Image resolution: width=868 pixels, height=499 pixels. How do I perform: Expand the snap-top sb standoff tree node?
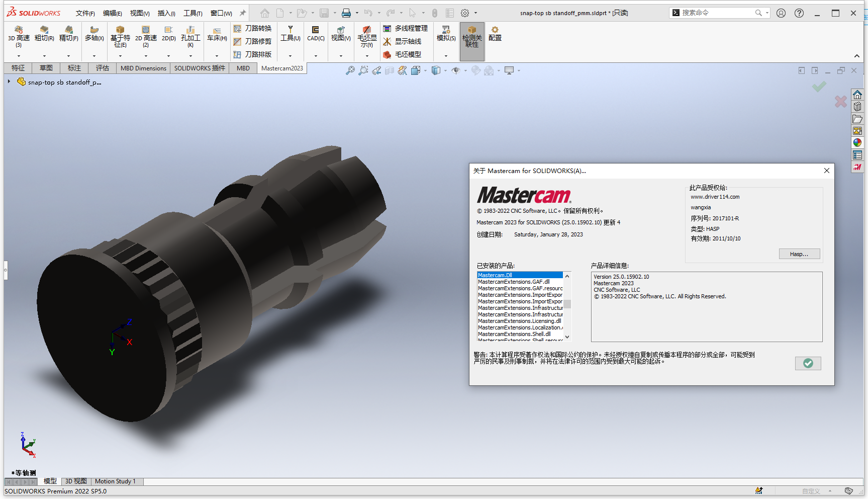coord(9,81)
